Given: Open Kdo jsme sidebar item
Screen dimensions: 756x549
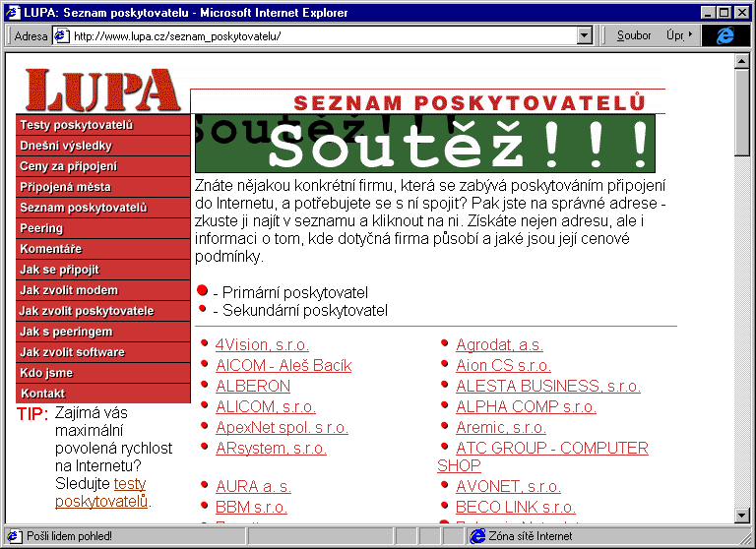Looking at the screenshot, I should tap(103, 374).
